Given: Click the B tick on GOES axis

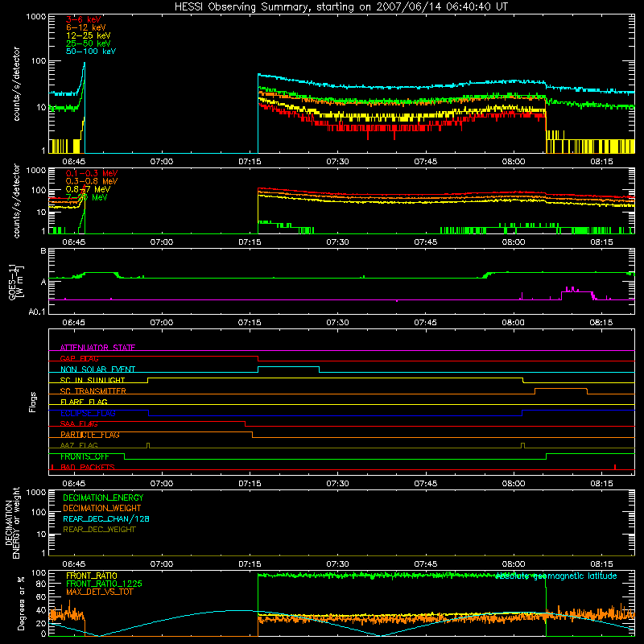Looking at the screenshot, I should click(43, 250).
